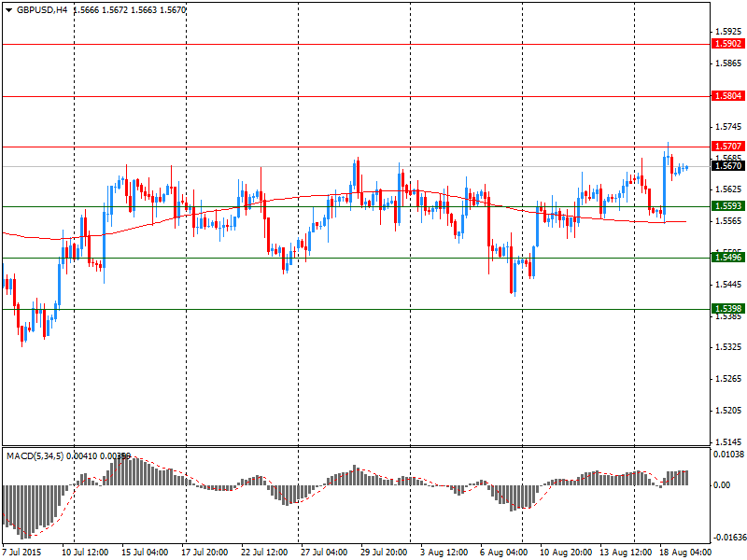Click the 7 Jul 2015 date on time axis
This screenshot has height=560, width=747.
[22, 553]
